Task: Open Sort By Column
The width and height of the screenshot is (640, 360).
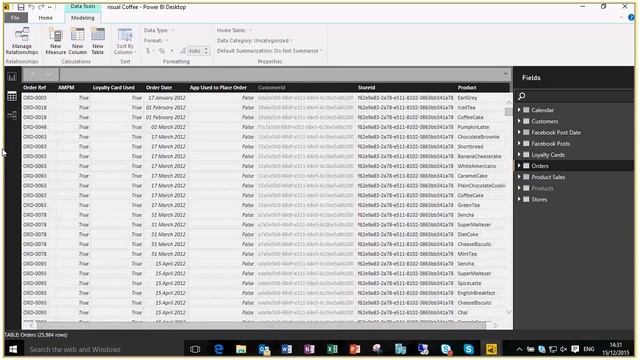Action: point(124,41)
